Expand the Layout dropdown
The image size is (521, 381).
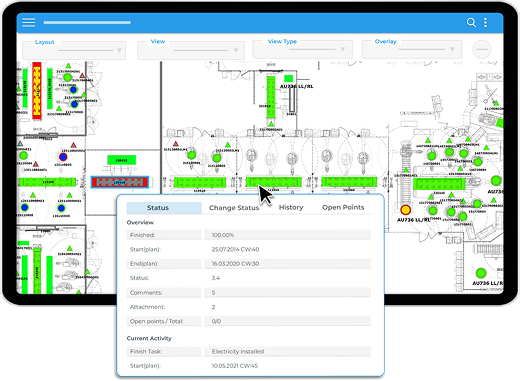point(74,51)
